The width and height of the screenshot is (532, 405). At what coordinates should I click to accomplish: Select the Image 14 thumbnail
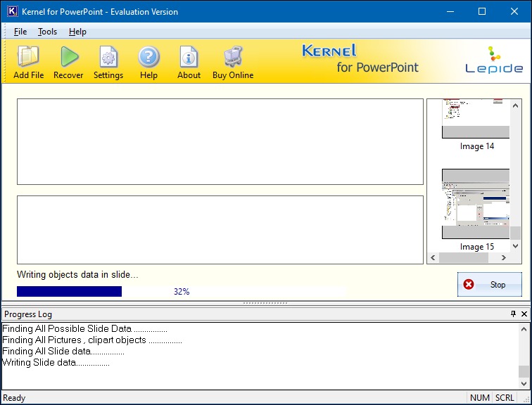click(x=475, y=119)
